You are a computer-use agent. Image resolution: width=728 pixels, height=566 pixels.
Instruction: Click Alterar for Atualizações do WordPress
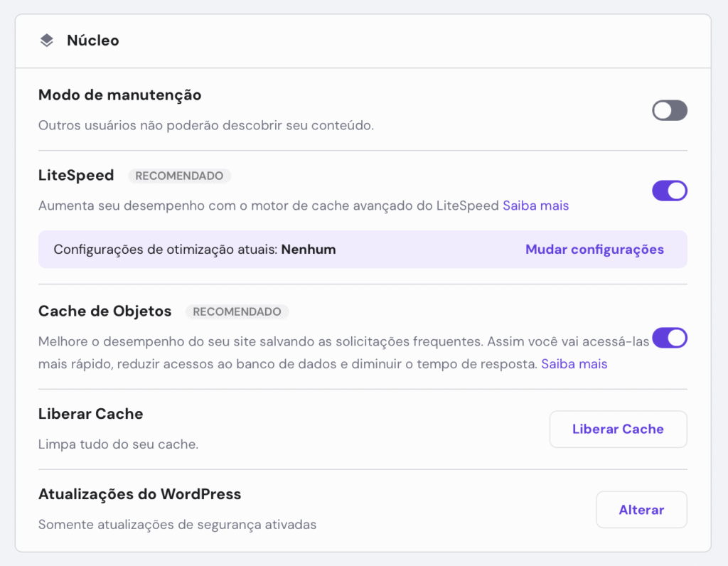pyautogui.click(x=641, y=509)
